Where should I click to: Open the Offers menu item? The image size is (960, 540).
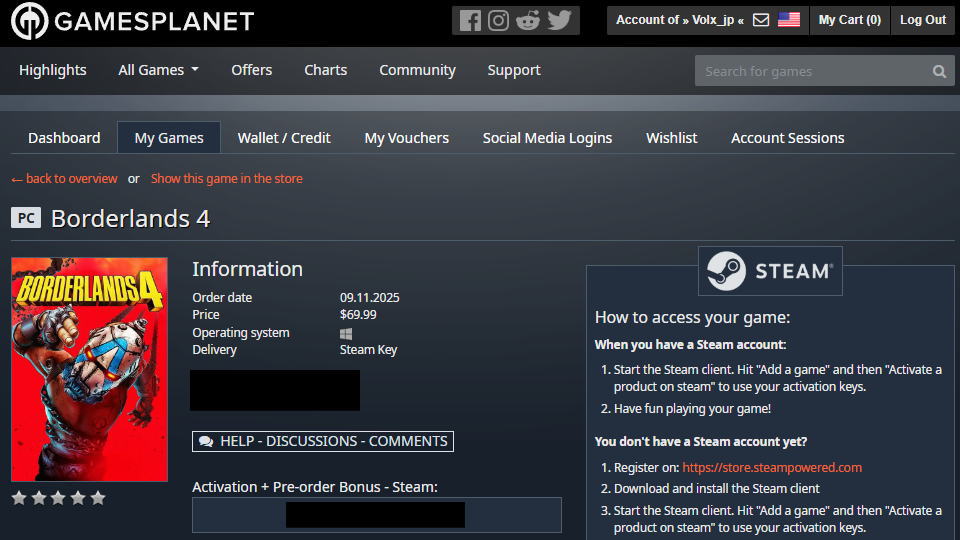(252, 70)
